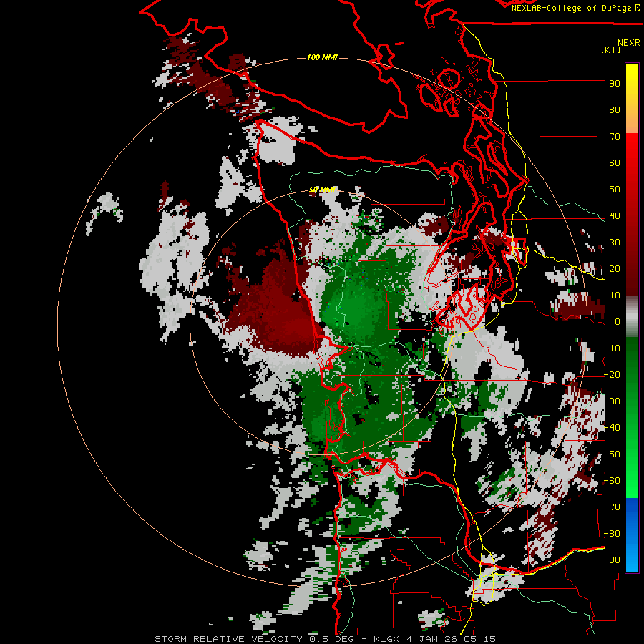Screen dimensions: 644x644
Task: Click the [KT] units label
Action: click(x=611, y=49)
